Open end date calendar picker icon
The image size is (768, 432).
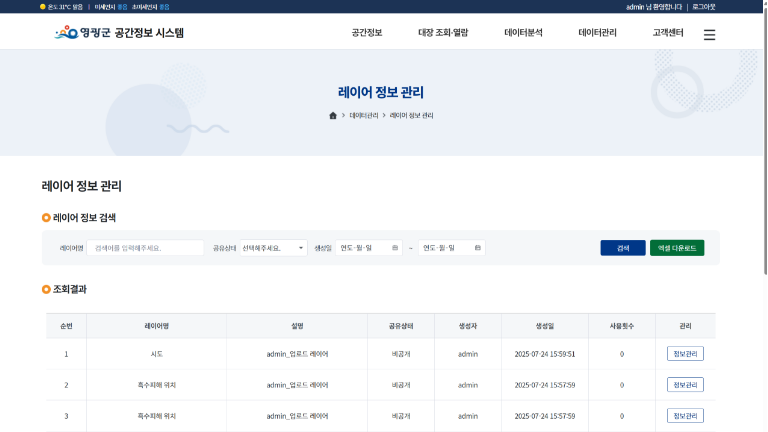(478, 248)
